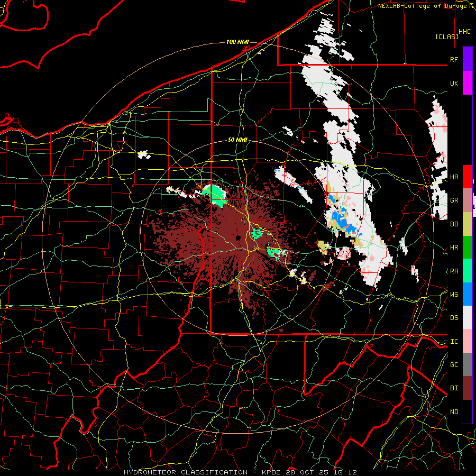Click the magenta UK legend color swatch
This screenshot has height=476, width=476.
[x=467, y=83]
